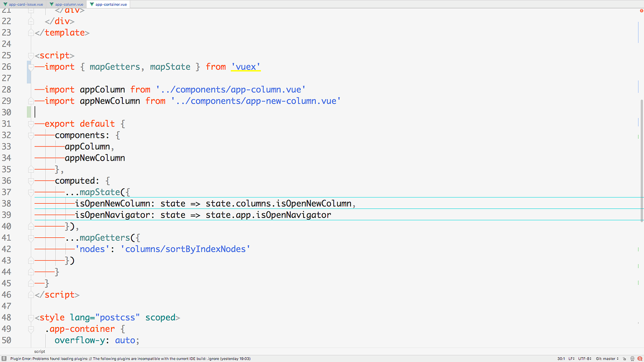The height and width of the screenshot is (362, 644).
Task: Open the Git: master branch dropdown
Action: pos(607,359)
